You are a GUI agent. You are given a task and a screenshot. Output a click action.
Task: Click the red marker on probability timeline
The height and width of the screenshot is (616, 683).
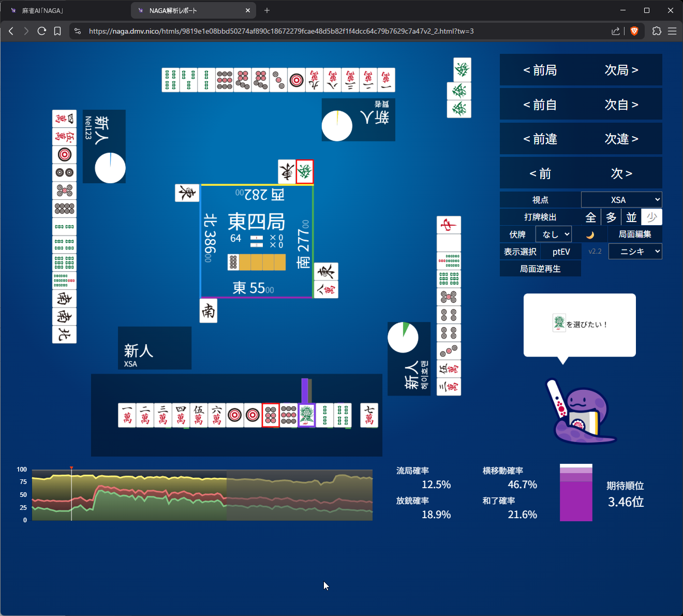pyautogui.click(x=71, y=468)
